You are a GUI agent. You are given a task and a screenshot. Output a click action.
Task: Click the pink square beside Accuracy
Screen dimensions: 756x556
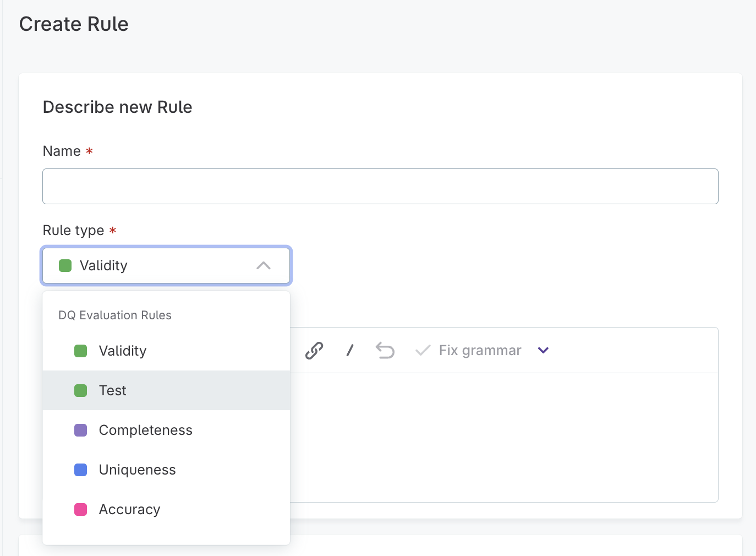click(x=80, y=509)
